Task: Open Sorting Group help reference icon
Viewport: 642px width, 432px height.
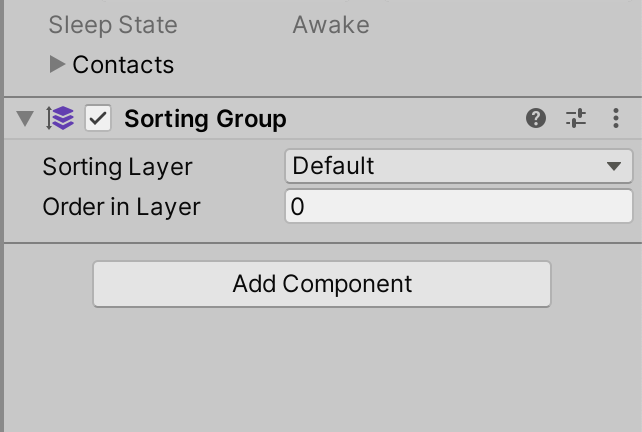Action: pos(536,118)
